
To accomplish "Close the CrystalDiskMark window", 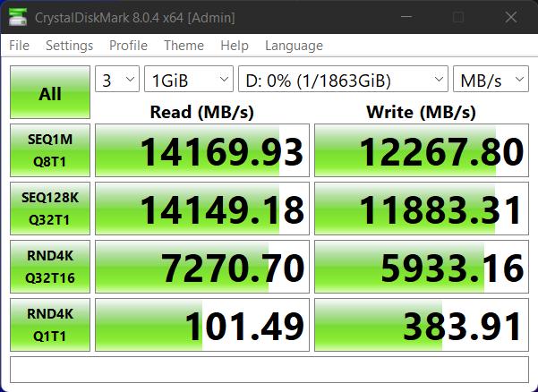I will pyautogui.click(x=511, y=17).
